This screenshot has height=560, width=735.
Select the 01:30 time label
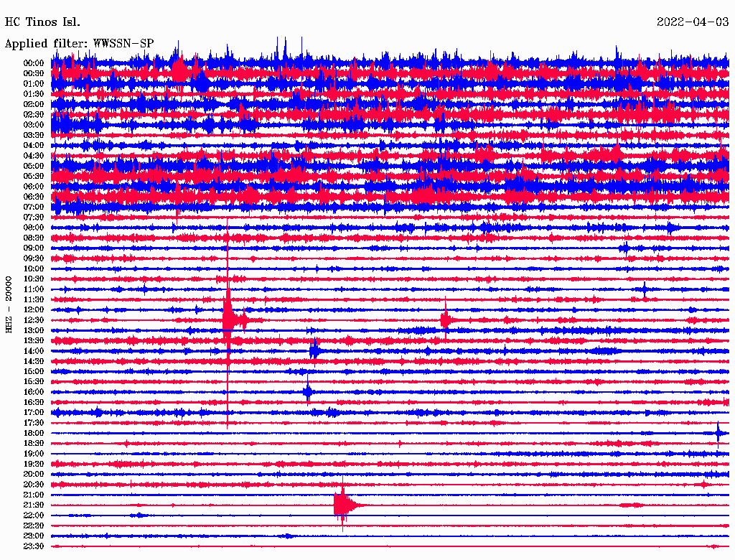pyautogui.click(x=34, y=94)
